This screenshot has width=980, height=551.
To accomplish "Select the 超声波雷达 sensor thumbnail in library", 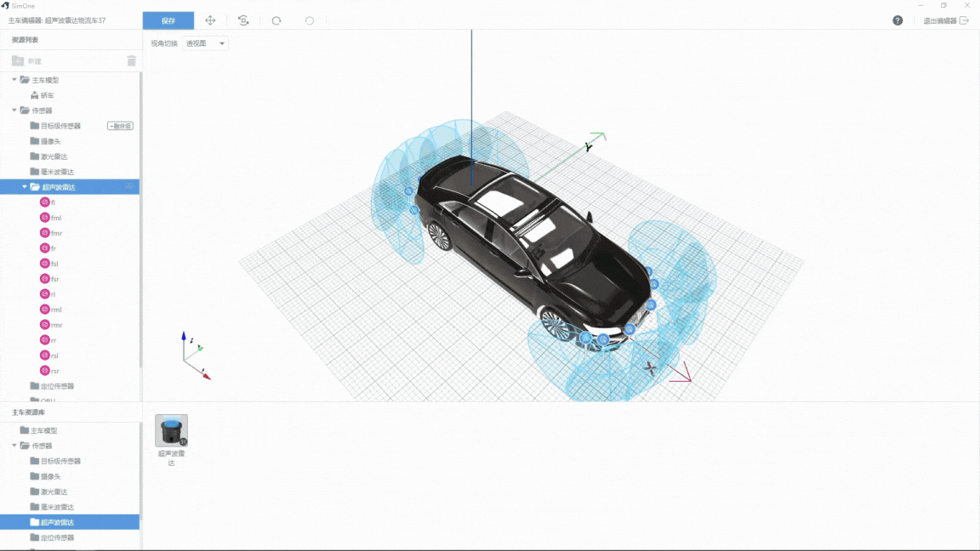I will [171, 431].
